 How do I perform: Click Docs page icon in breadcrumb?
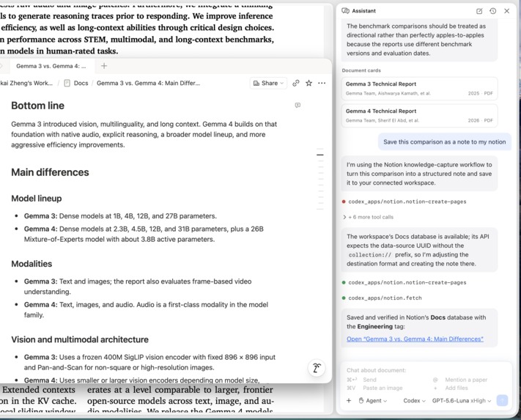(x=67, y=83)
